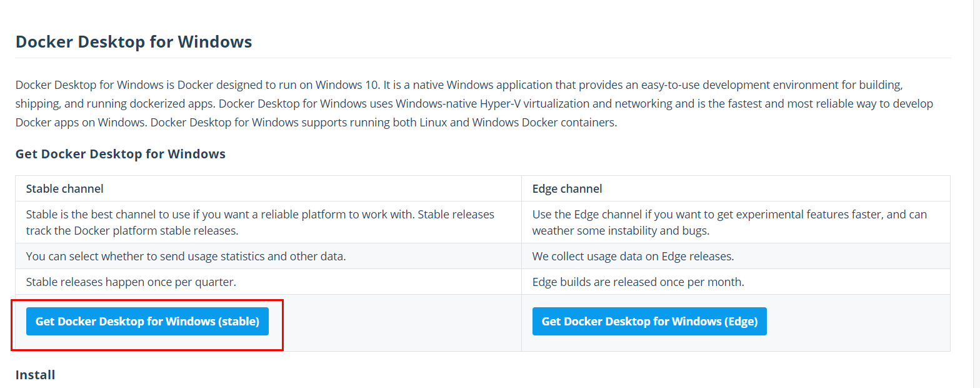Click Get Docker Desktop for Windows (Edge) button
Viewport: 980px width, 388px height.
coord(649,321)
